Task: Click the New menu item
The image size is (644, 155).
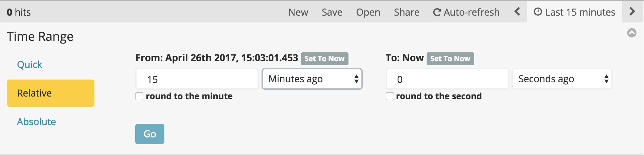Action: tap(298, 12)
